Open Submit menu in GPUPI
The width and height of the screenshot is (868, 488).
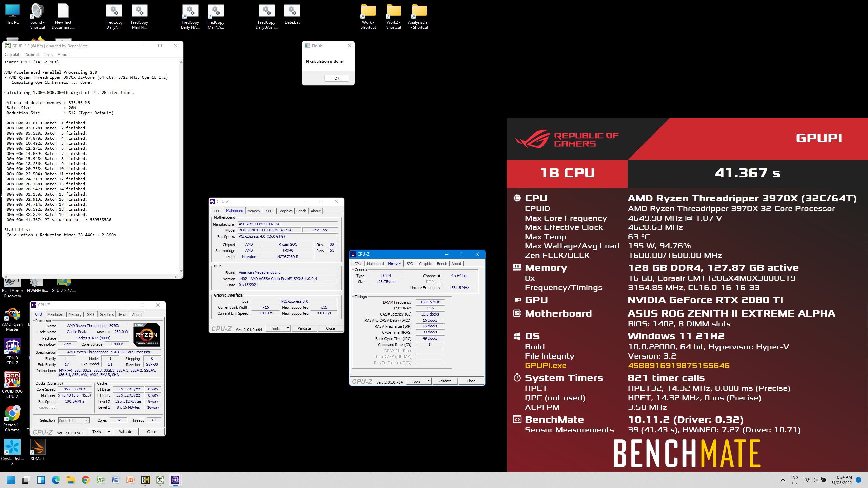point(32,55)
